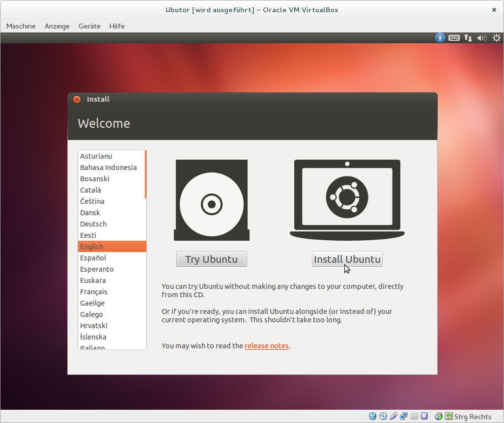Click the VirtualBox network adapter status icon
Screen dimensions: 504x423
coord(404,417)
